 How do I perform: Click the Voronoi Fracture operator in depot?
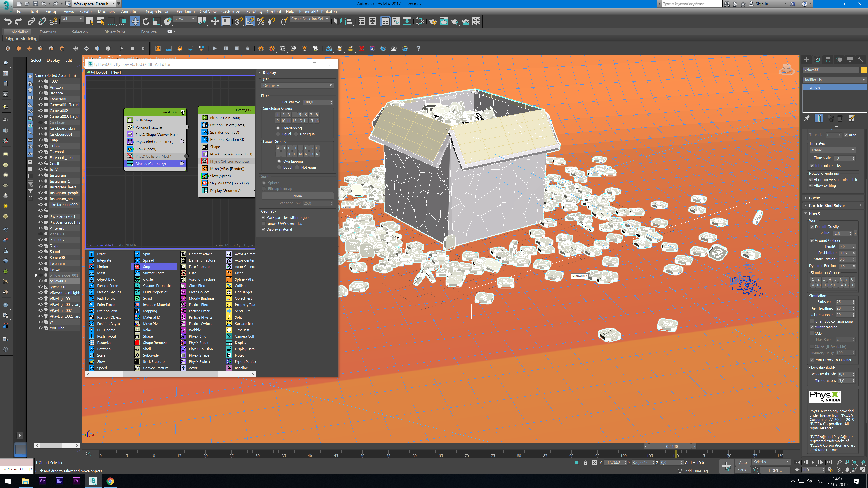pos(201,279)
